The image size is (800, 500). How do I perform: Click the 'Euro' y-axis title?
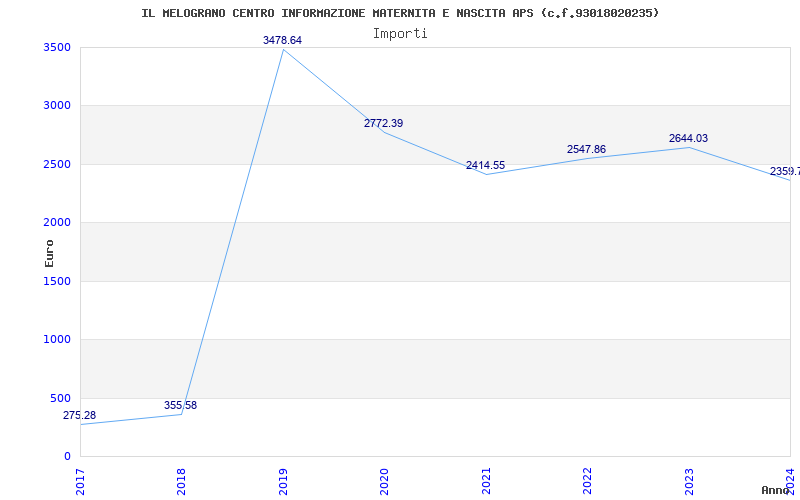click(x=49, y=253)
